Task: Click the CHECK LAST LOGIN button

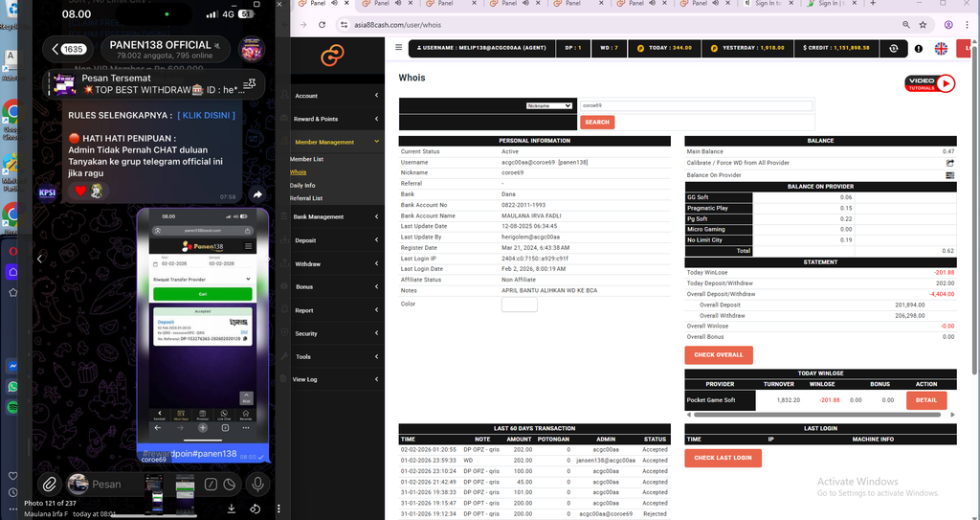Action: coord(723,458)
